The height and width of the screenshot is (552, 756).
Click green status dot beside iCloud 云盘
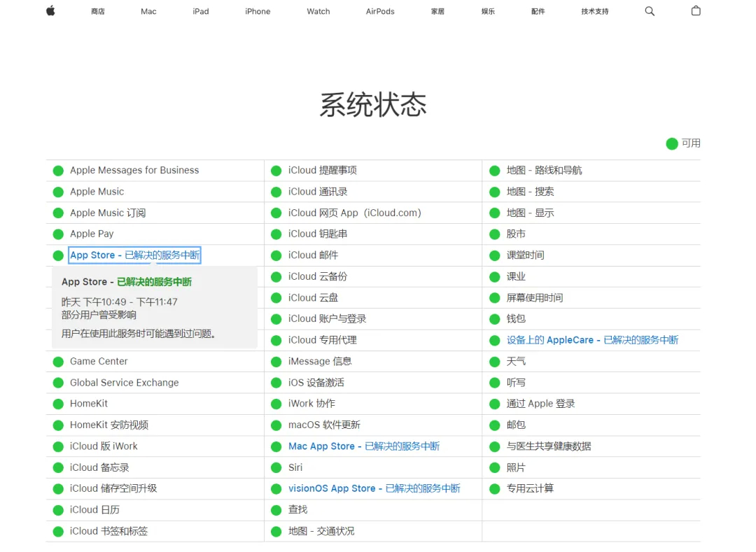(276, 298)
